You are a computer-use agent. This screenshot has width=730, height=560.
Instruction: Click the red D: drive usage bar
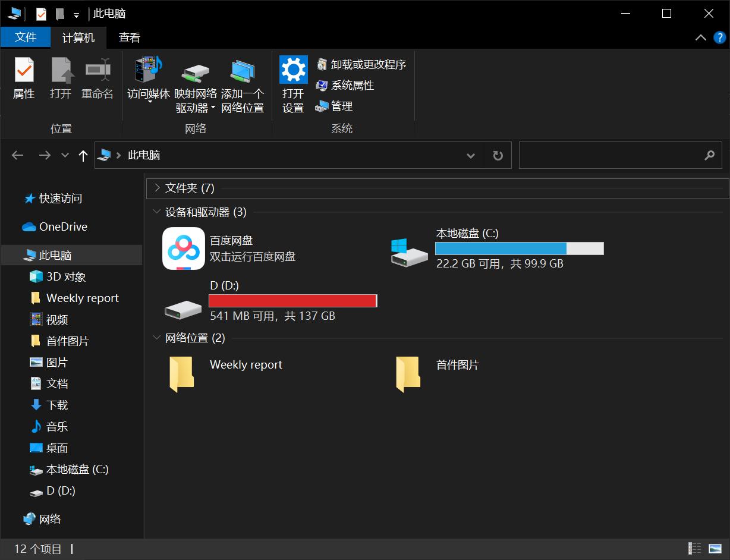point(292,300)
